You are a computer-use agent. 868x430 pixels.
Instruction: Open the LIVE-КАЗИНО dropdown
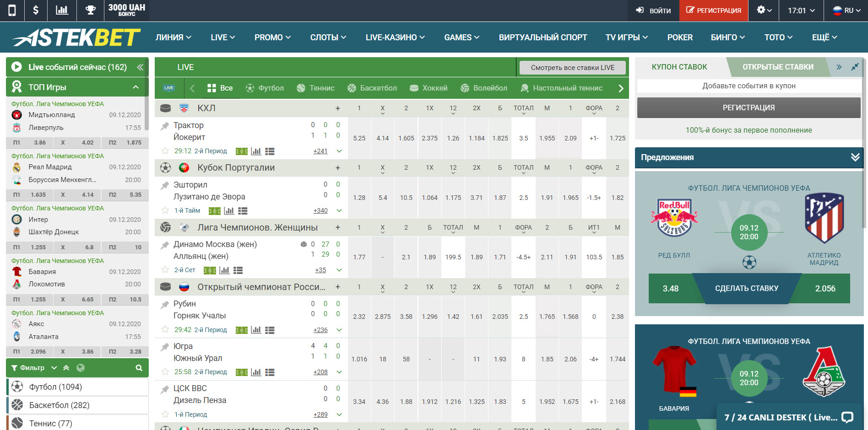(395, 38)
